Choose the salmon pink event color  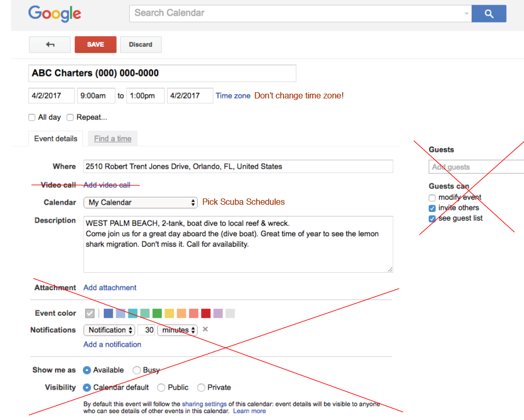(x=194, y=314)
